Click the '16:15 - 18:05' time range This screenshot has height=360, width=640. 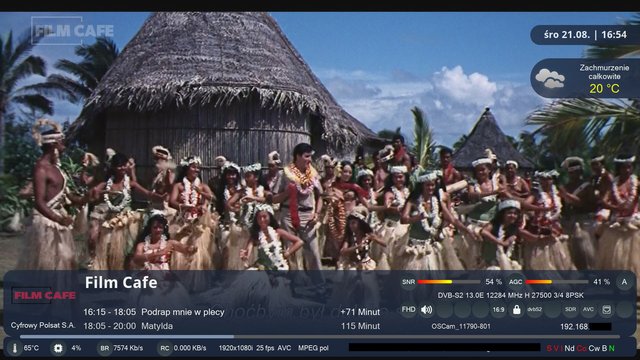click(109, 312)
